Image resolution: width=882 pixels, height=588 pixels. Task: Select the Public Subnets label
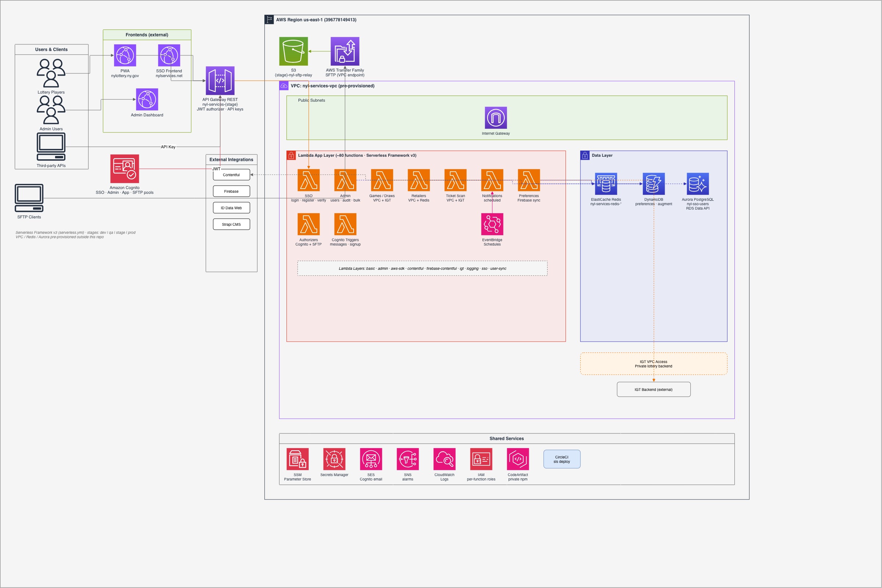click(311, 100)
